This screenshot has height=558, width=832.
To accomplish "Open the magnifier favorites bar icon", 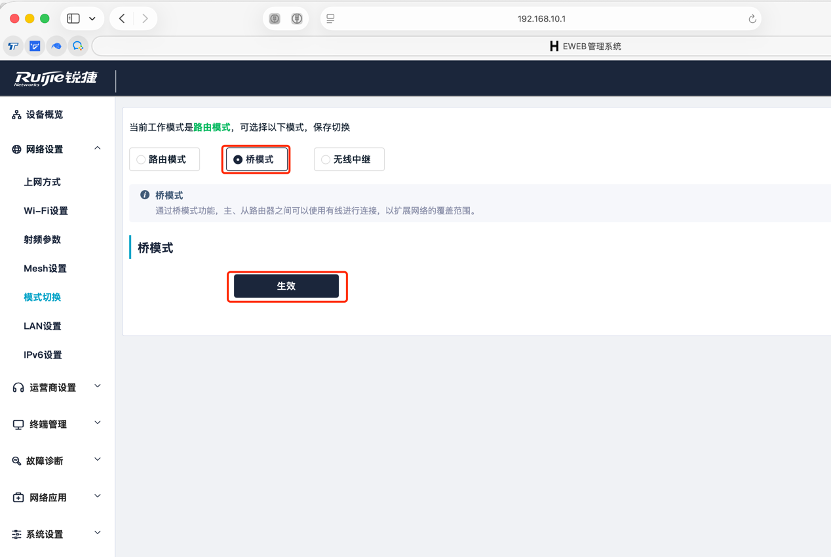I will [x=78, y=46].
